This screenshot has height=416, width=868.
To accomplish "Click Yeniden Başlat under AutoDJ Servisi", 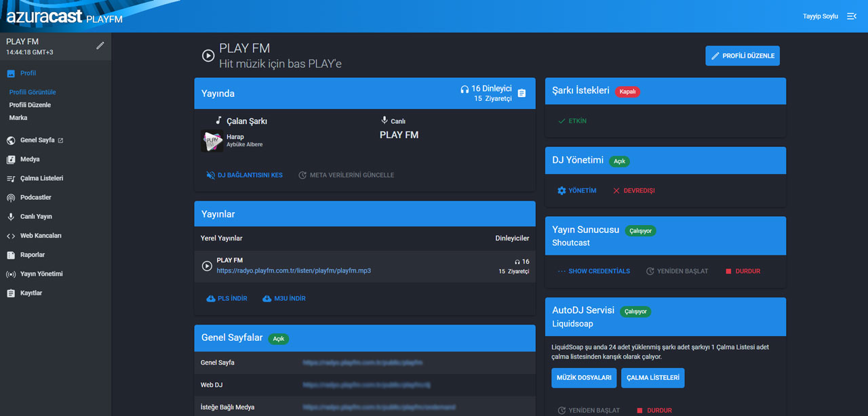I will (589, 411).
